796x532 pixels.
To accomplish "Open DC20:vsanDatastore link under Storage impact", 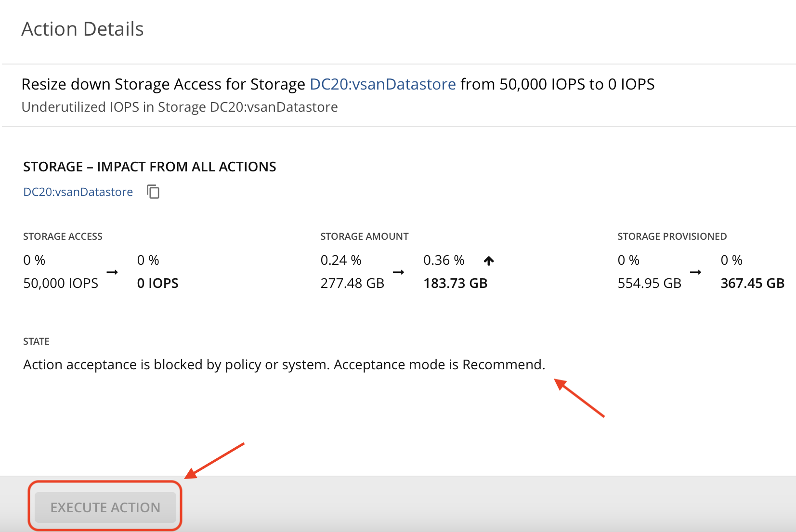I will pyautogui.click(x=78, y=192).
